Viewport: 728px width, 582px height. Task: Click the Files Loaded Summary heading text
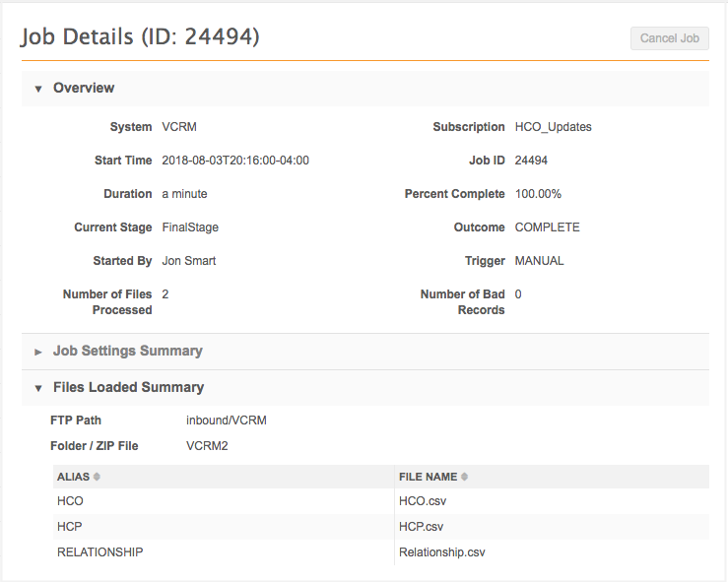pos(128,388)
